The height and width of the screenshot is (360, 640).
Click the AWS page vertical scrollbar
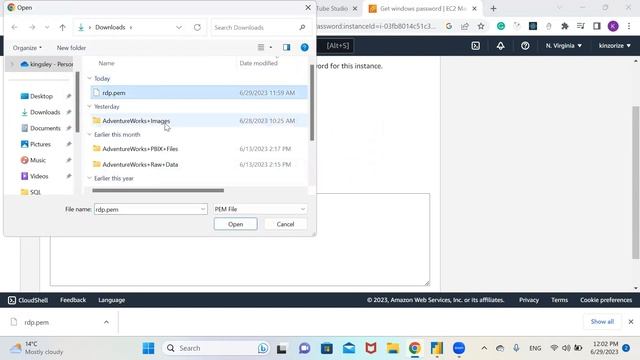point(636,182)
